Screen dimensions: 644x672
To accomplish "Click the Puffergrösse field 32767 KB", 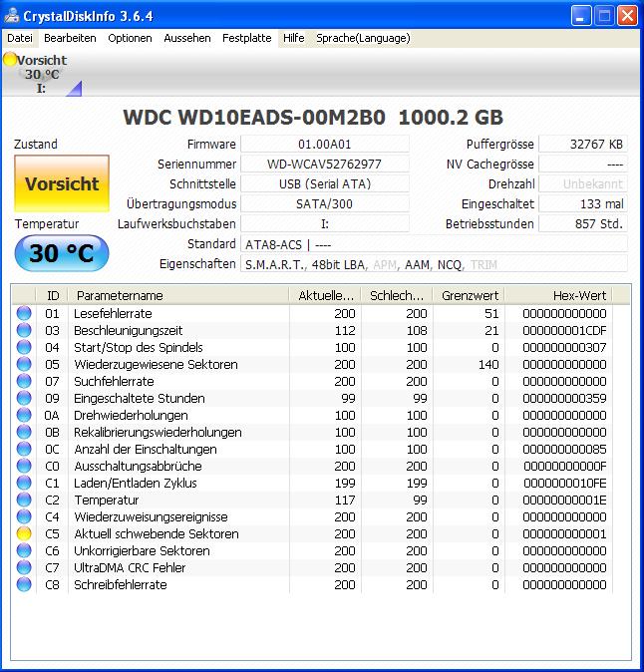I will click(583, 144).
